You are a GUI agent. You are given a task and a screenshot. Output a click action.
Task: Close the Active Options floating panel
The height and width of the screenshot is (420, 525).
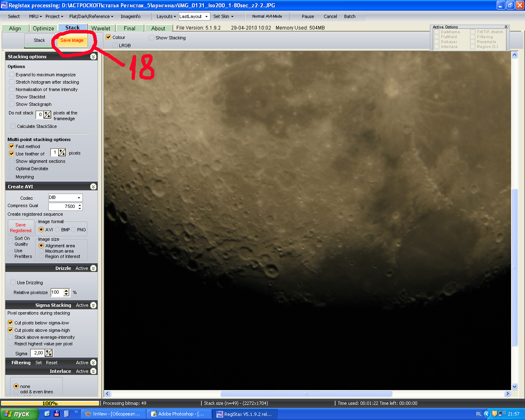click(x=506, y=27)
